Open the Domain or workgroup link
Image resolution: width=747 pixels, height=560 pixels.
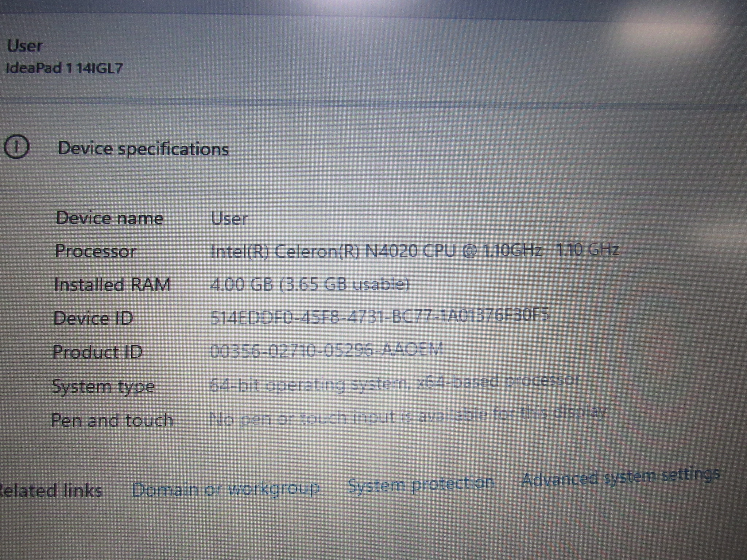[225, 489]
